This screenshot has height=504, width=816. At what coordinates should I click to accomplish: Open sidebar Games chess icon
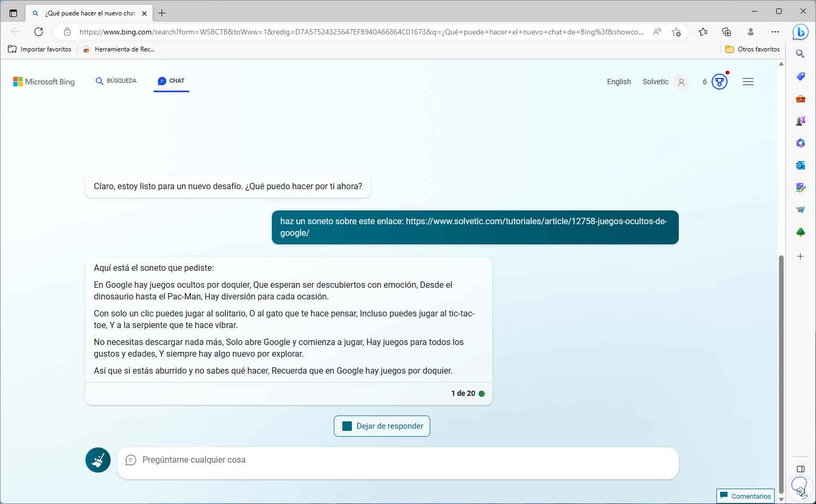click(x=801, y=121)
